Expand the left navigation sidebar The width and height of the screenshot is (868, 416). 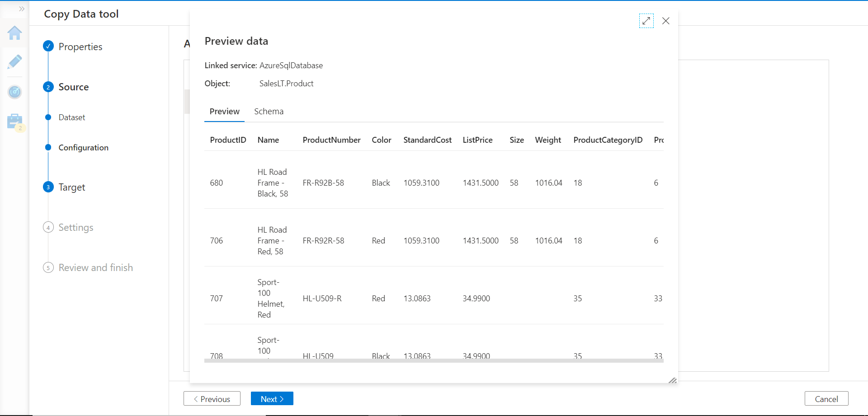click(21, 9)
